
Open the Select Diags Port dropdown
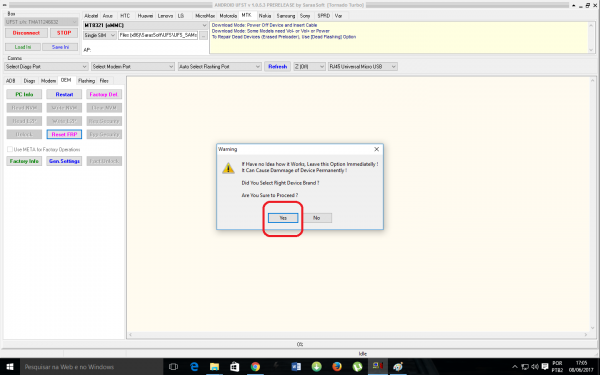tap(46, 67)
